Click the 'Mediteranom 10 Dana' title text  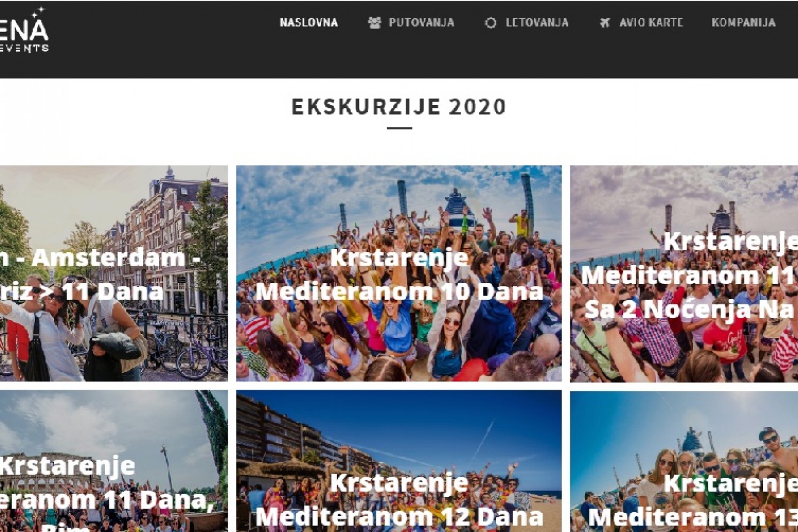399,291
